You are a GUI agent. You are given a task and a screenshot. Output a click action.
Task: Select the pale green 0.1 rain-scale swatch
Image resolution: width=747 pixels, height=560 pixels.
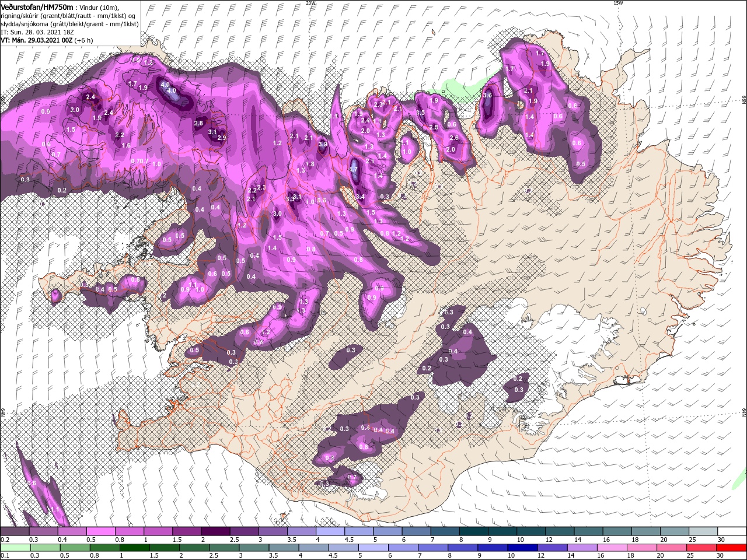pos(15,548)
